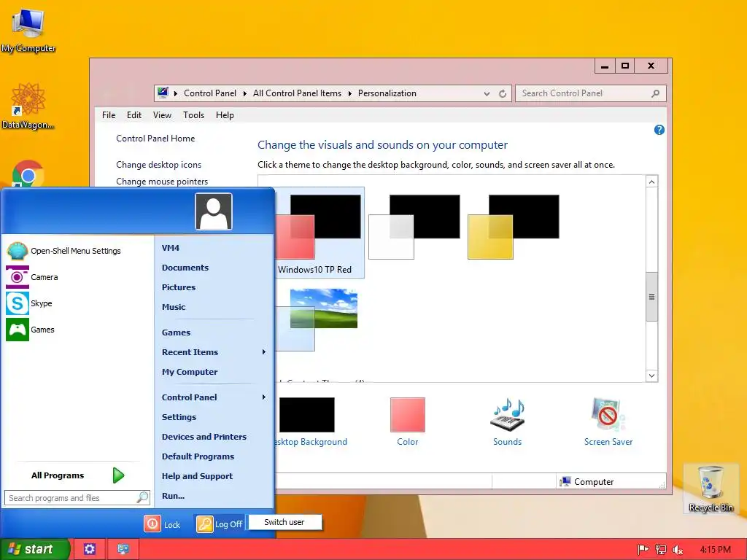
Task: Open Documents from the start menu
Action: pyautogui.click(x=185, y=268)
